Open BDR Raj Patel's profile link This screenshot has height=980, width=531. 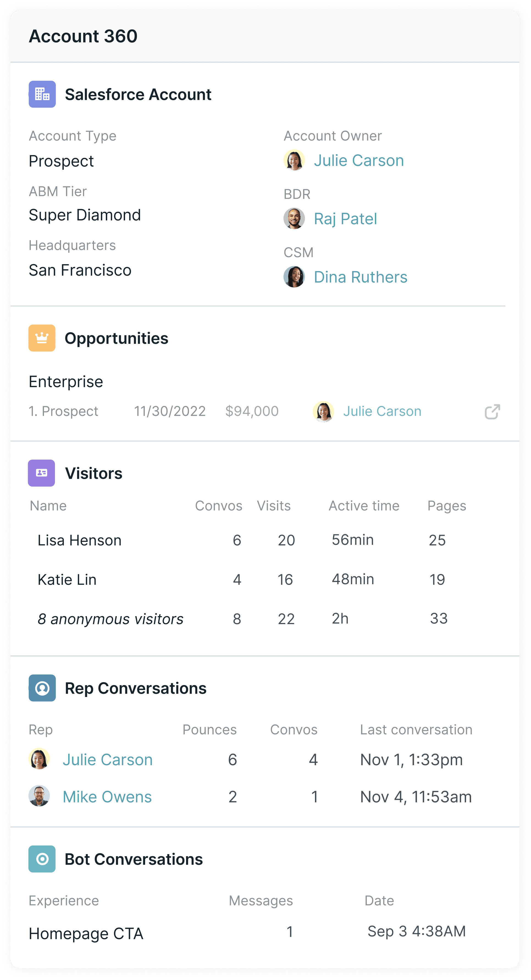[345, 219]
